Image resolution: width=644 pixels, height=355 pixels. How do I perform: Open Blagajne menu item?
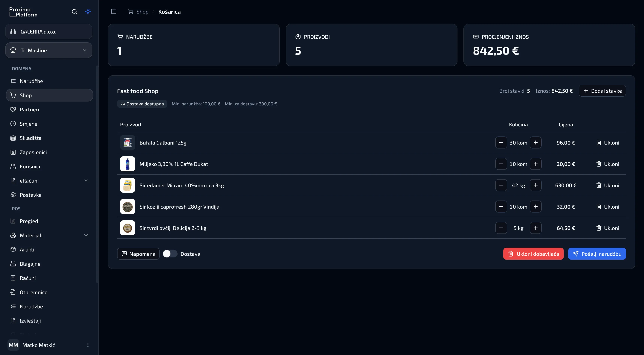click(x=50, y=264)
